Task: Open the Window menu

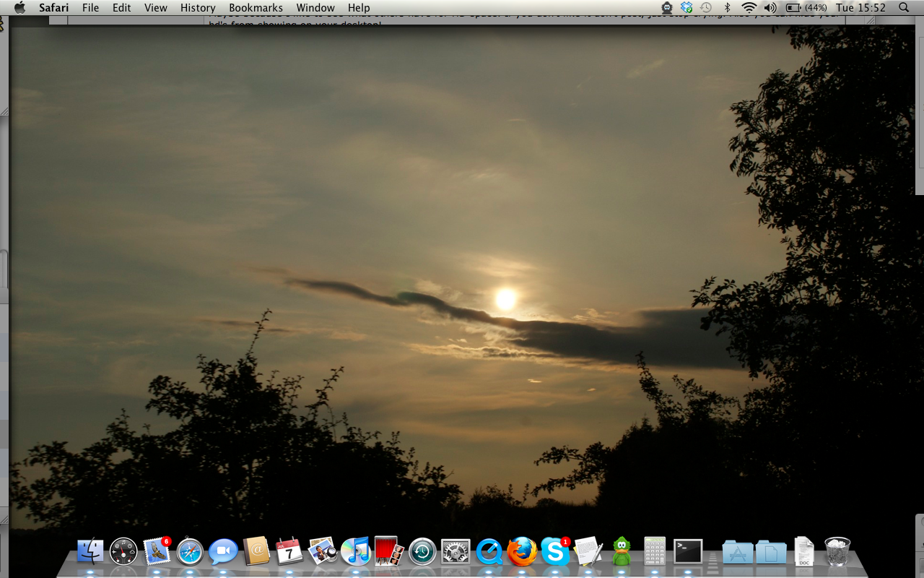Action: click(315, 8)
